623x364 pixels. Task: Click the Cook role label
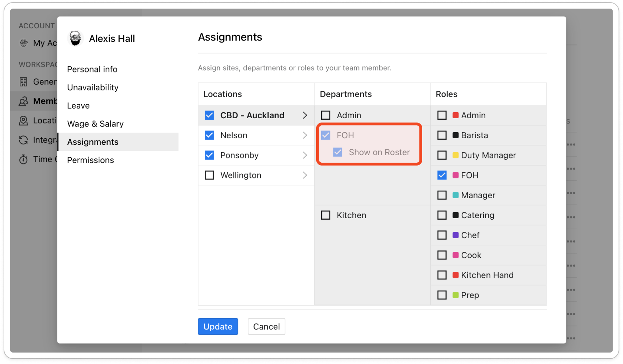point(471,255)
